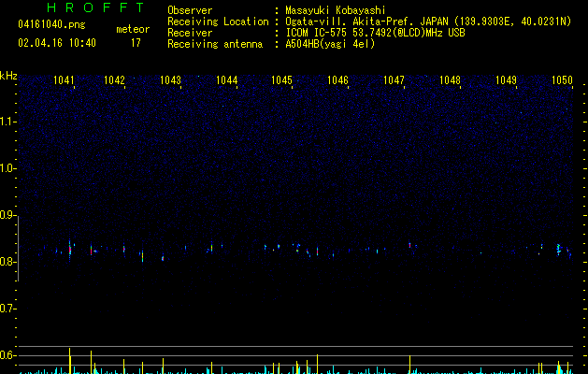Click the HROFFT title text
Image resolution: width=588 pixels, height=374 pixels.
coord(95,7)
